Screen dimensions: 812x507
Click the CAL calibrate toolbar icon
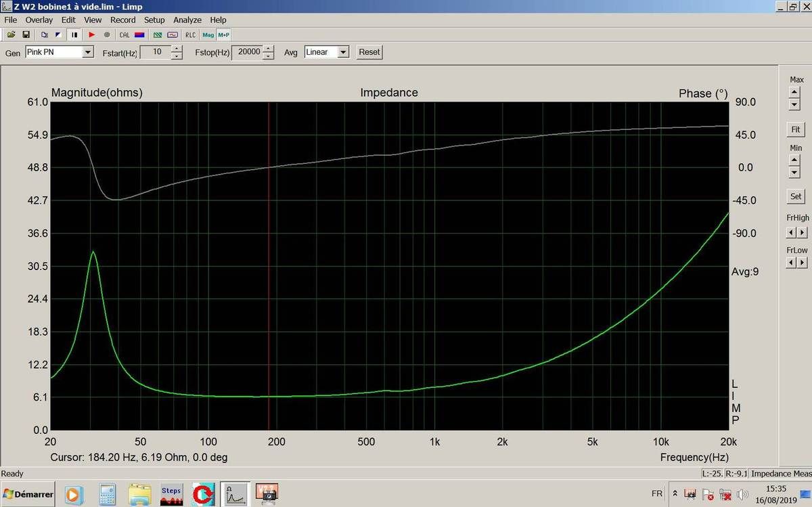[x=125, y=35]
